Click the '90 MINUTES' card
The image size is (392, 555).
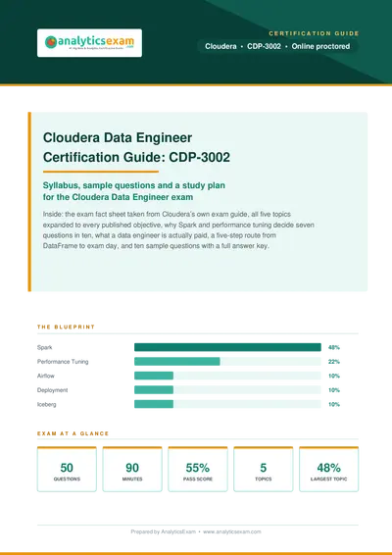click(x=132, y=470)
